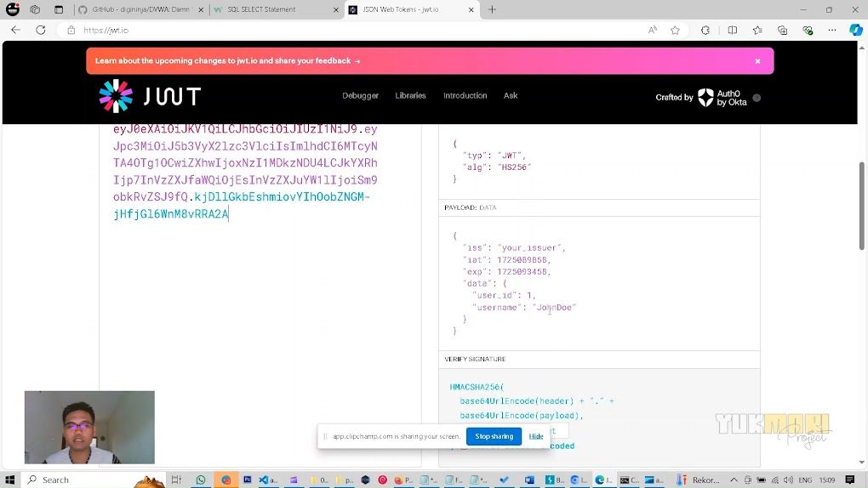Viewport: 868px width, 488px height.
Task: Open the volume tray icon
Action: (788, 479)
